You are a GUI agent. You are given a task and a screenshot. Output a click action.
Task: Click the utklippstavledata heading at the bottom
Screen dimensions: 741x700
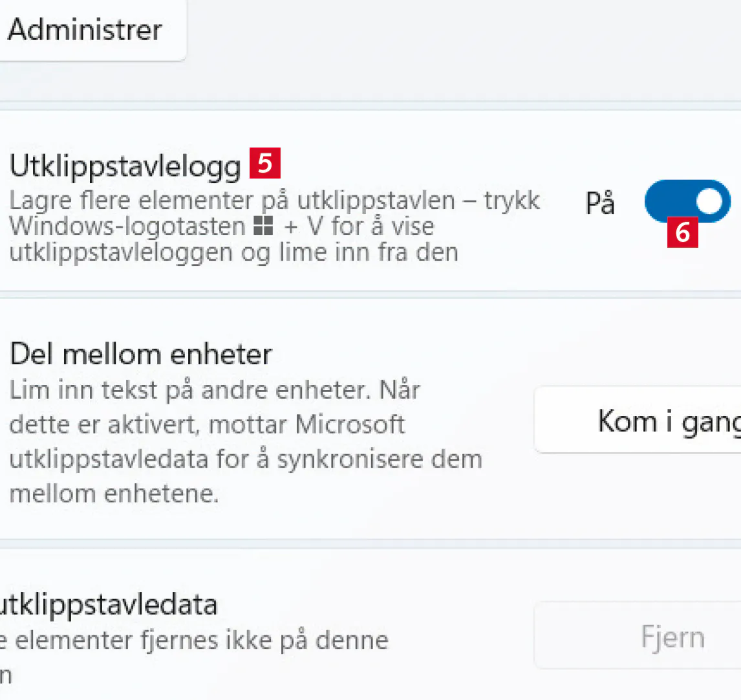tap(108, 604)
